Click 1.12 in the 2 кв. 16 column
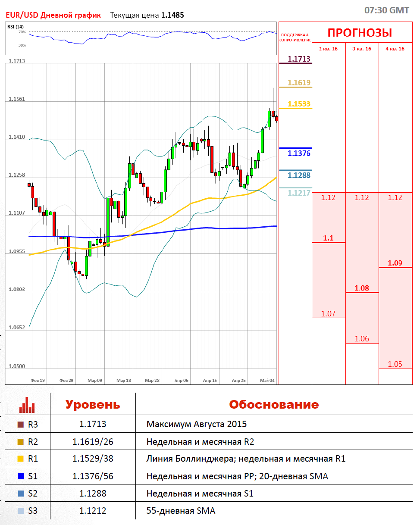Screen dimensions: 420x525 tap(328, 197)
